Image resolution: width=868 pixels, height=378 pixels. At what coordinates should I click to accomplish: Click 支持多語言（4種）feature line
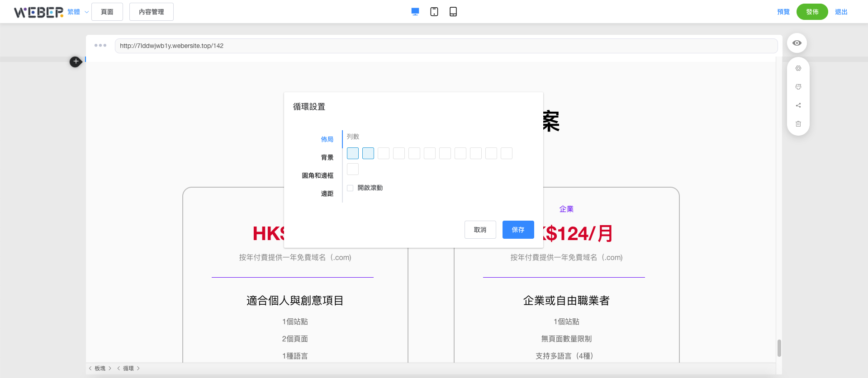(x=564, y=356)
